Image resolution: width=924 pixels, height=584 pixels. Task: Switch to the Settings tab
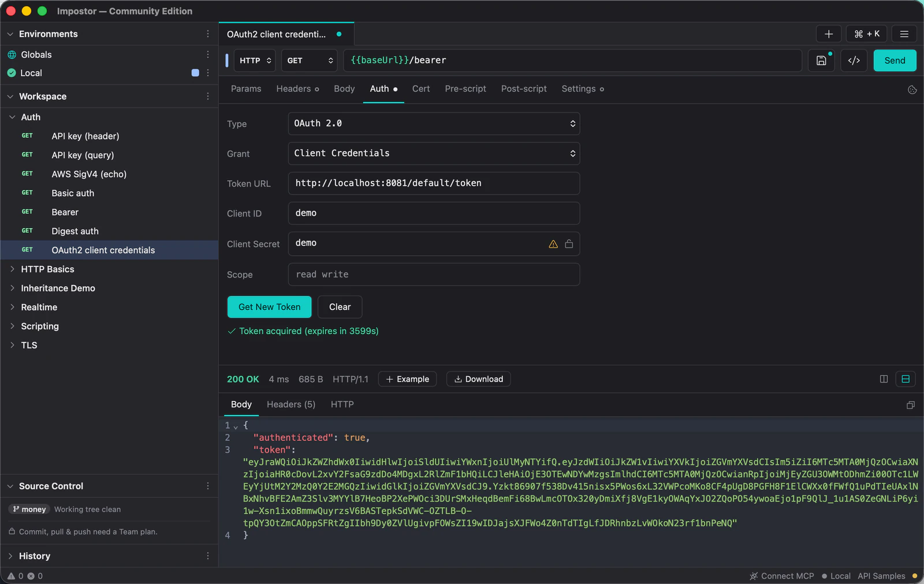(x=583, y=89)
